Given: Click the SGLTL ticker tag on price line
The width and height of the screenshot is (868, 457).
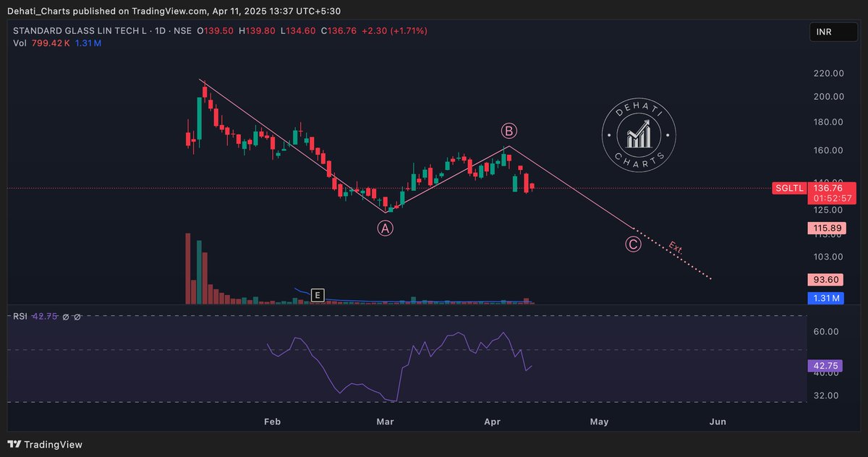Looking at the screenshot, I should pyautogui.click(x=788, y=188).
